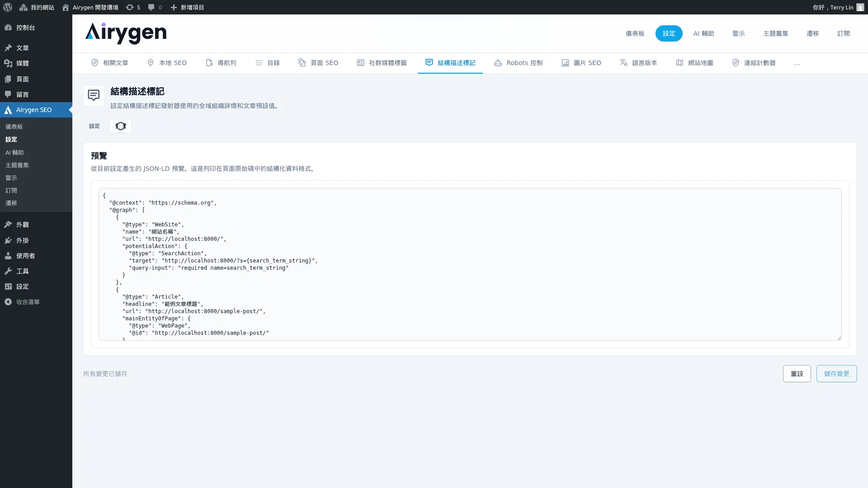Click the 結構描述標記 section header icon
The width and height of the screenshot is (868, 488).
(x=94, y=96)
